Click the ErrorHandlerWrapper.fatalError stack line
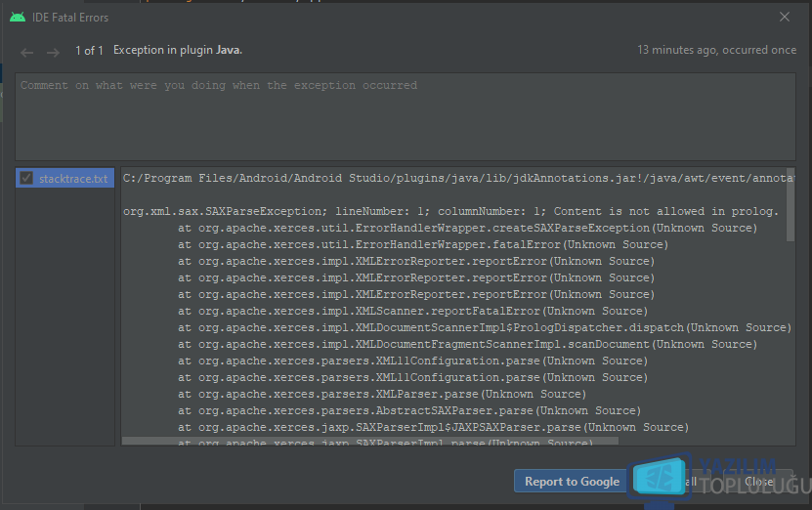 422,244
